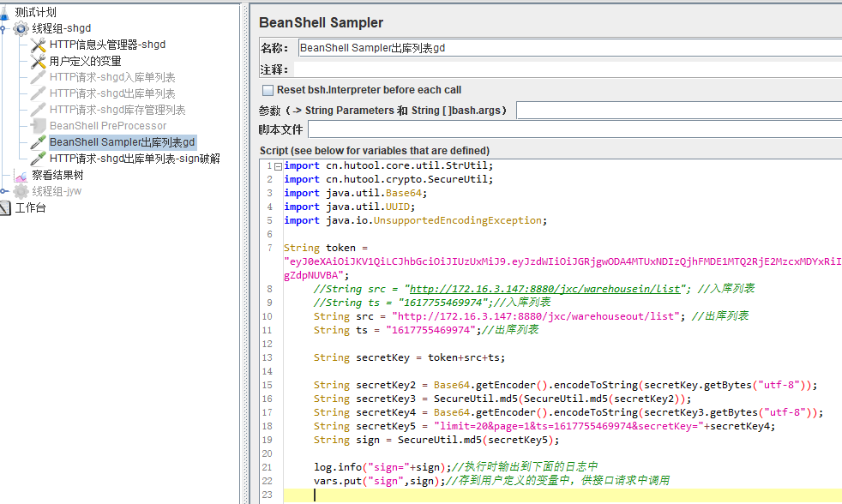Viewport: 842px width, 504px height.
Task: Click the import java.io.UnsupportedEncodingException line
Action: pyautogui.click(x=415, y=220)
